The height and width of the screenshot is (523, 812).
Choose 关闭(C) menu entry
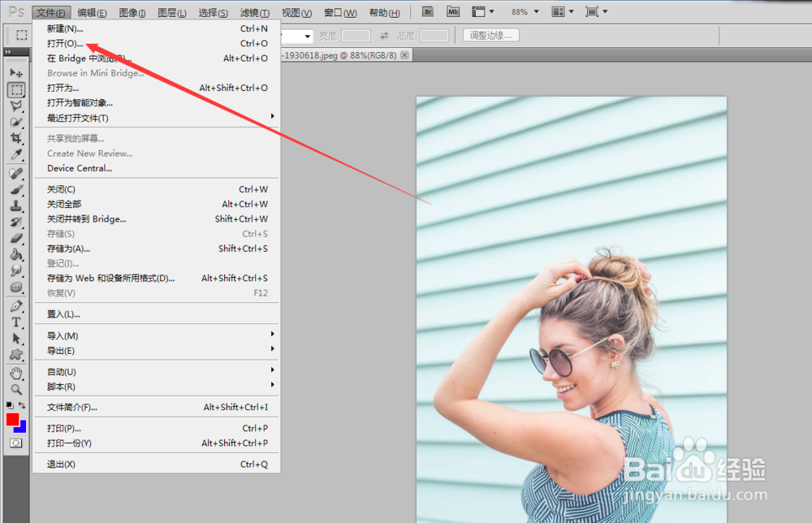[x=157, y=189]
